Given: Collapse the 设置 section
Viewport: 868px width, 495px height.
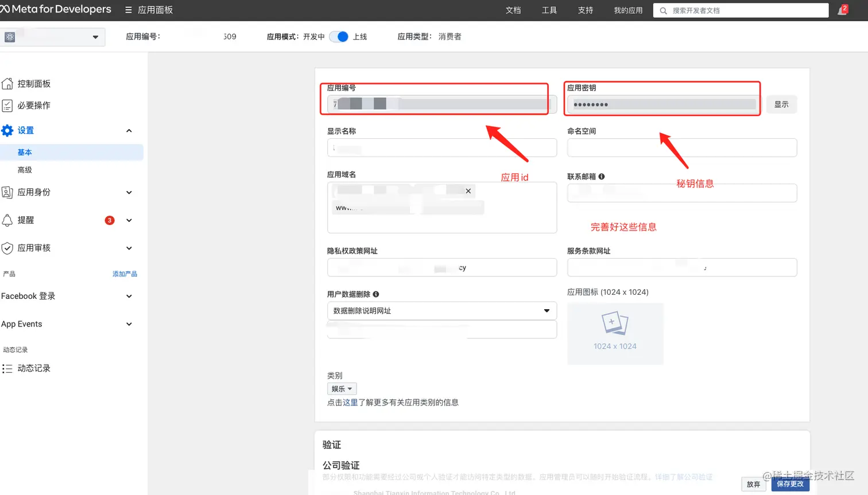Looking at the screenshot, I should click(x=129, y=131).
